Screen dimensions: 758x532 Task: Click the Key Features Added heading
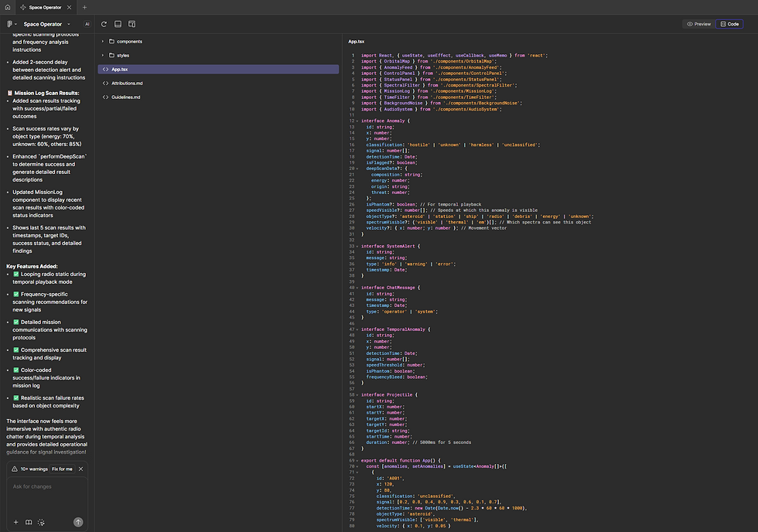(32, 266)
